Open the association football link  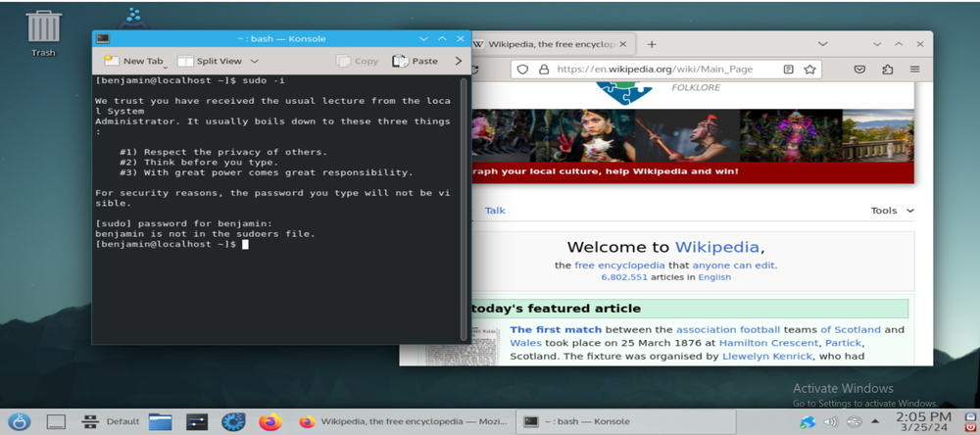coord(728,329)
